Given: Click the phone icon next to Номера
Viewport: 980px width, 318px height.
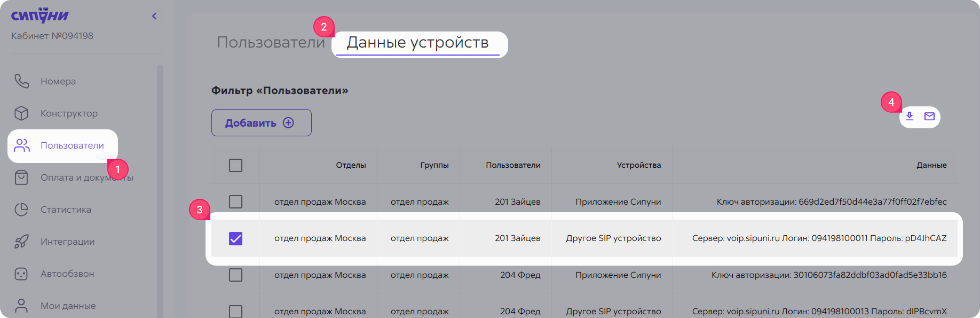Looking at the screenshot, I should click(21, 81).
